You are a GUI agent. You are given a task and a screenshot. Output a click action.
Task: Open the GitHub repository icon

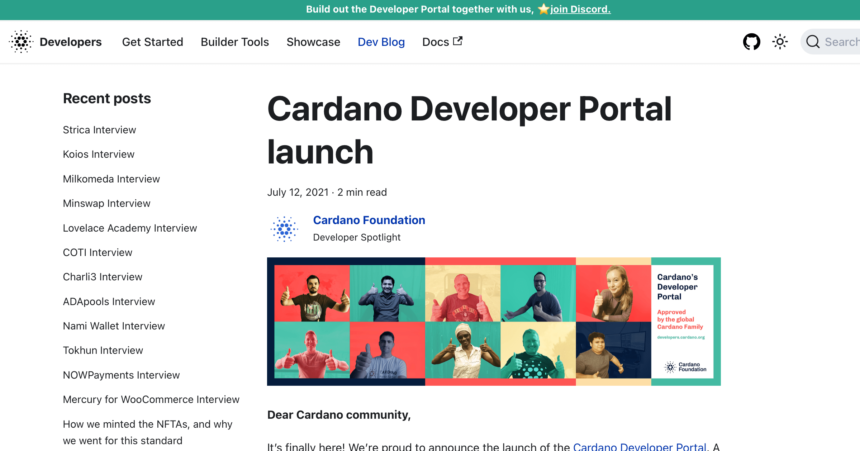tap(751, 42)
